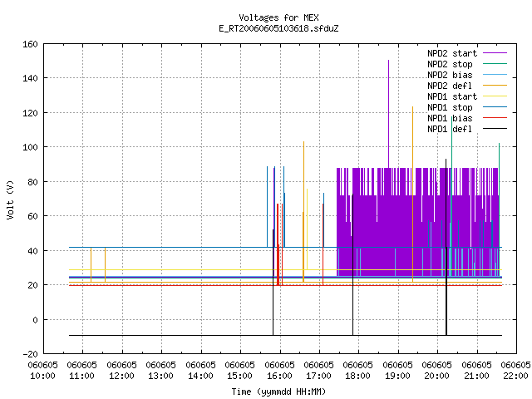Viewport: 532px width, 399px height.
Task: Click the green NPD2 stop legend line
Action: tap(495, 64)
